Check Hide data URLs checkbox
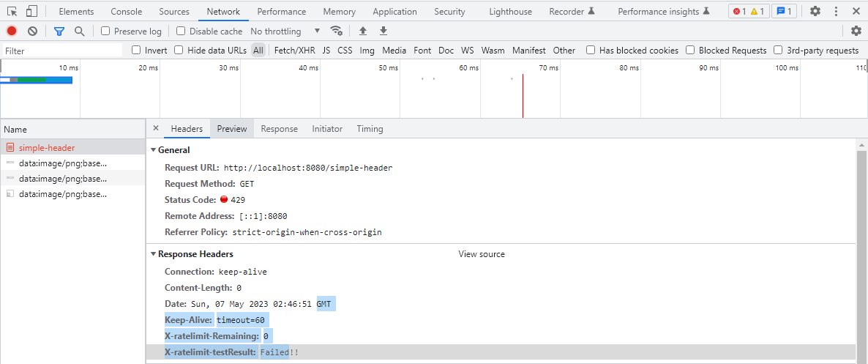Viewport: 868px width, 364px height. pos(179,51)
